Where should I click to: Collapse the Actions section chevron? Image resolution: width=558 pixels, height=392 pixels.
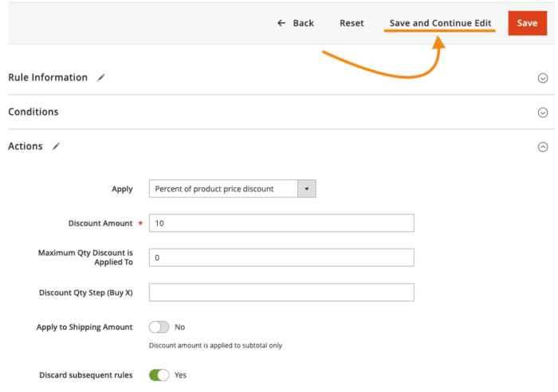543,147
